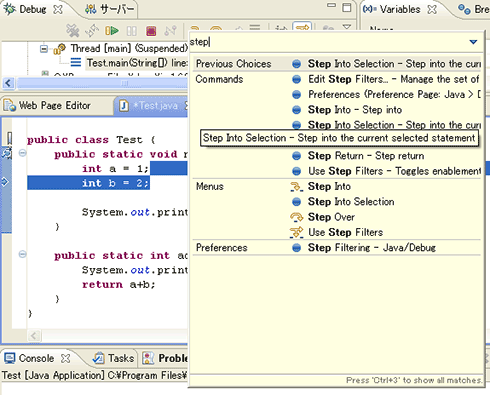Click Remove All Terminated Launches icon

[73, 31]
